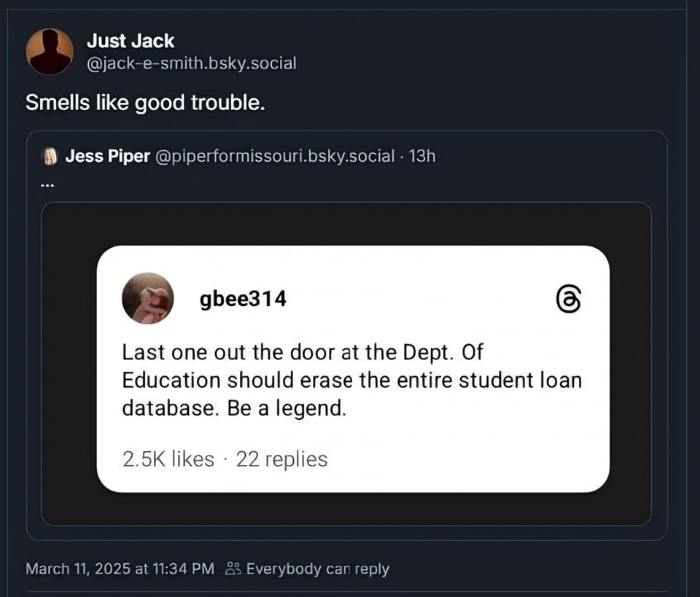Click the March 11, 2025 post timestamp

[x=120, y=569]
